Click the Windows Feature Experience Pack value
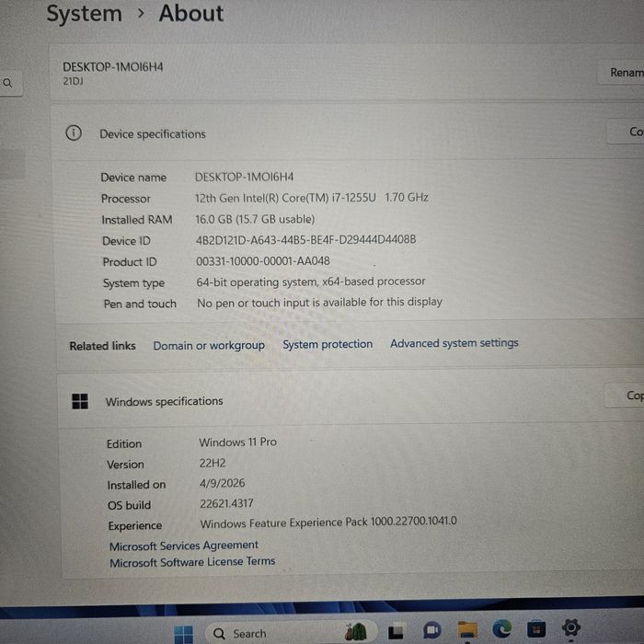Screen dimensions: 644x644 click(x=328, y=523)
